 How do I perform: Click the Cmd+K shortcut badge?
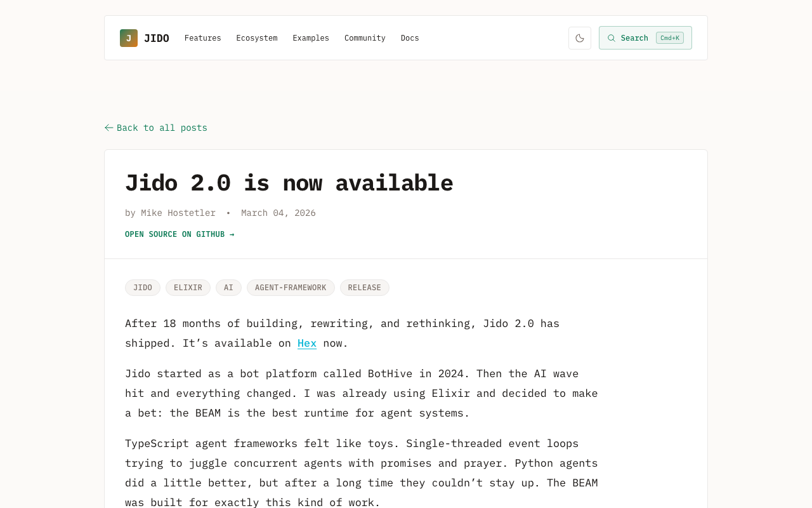[670, 38]
